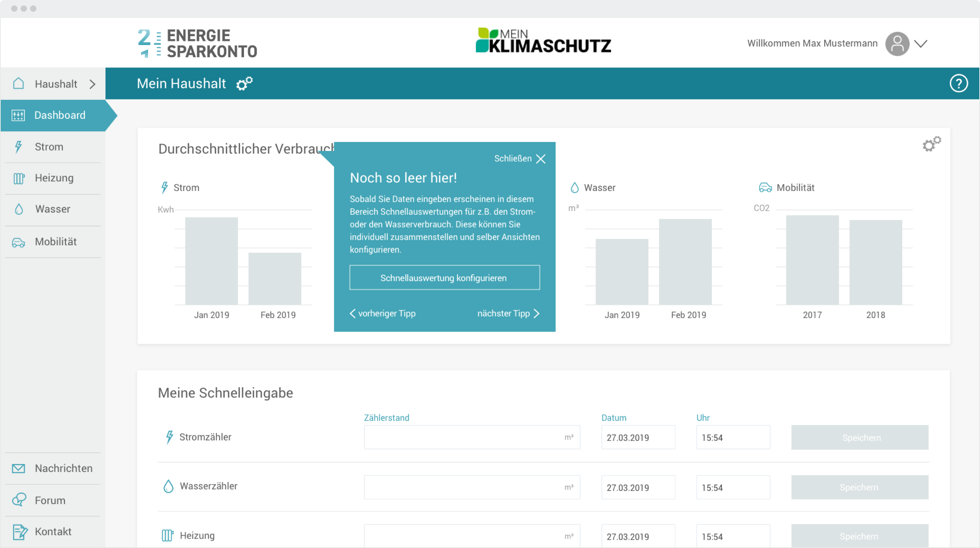Open Mein Haushalt settings gears icon

(244, 83)
